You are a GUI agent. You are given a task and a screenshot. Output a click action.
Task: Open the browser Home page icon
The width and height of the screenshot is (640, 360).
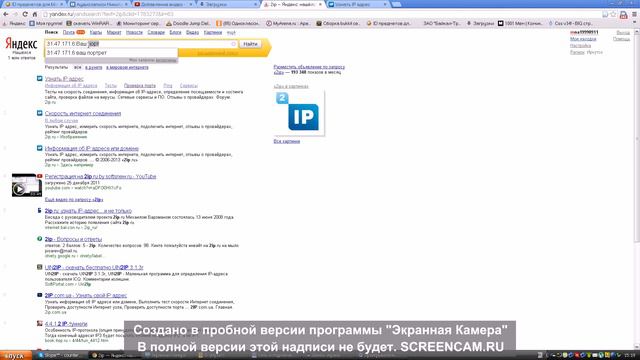[x=35, y=14]
